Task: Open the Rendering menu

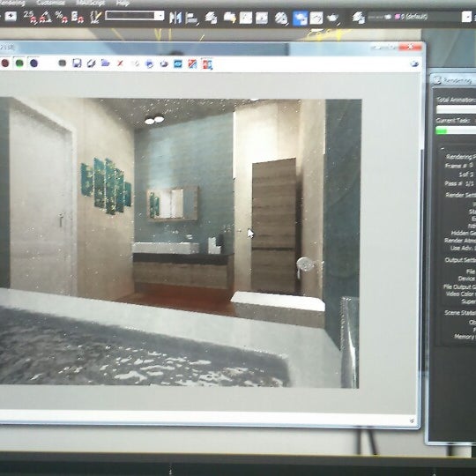Action: (x=12, y=3)
